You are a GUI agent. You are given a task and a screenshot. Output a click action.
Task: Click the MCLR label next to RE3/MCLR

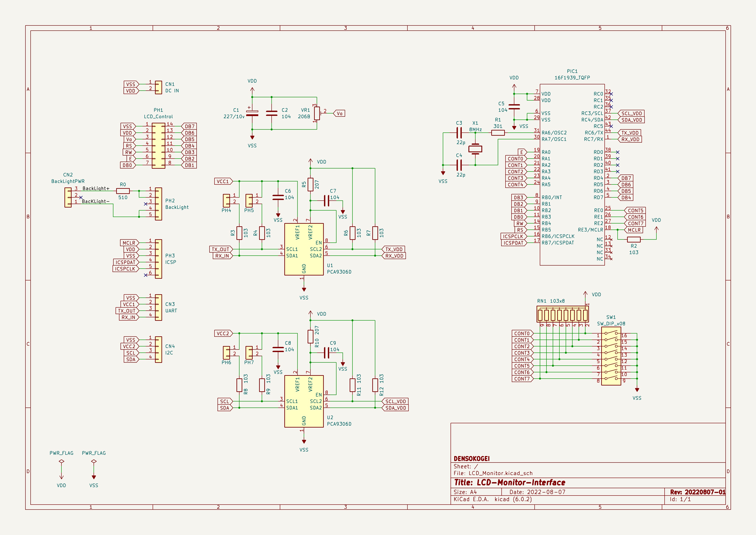point(634,230)
